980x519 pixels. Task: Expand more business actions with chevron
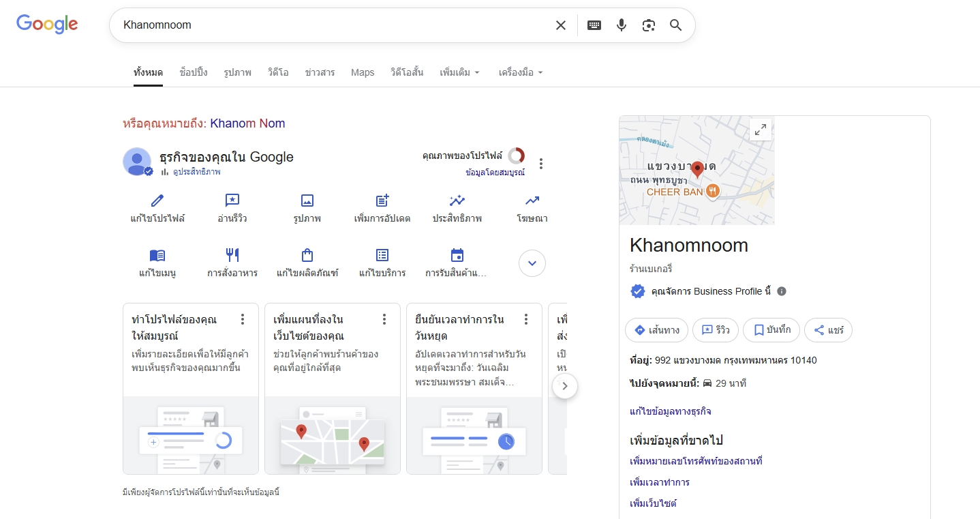[532, 263]
